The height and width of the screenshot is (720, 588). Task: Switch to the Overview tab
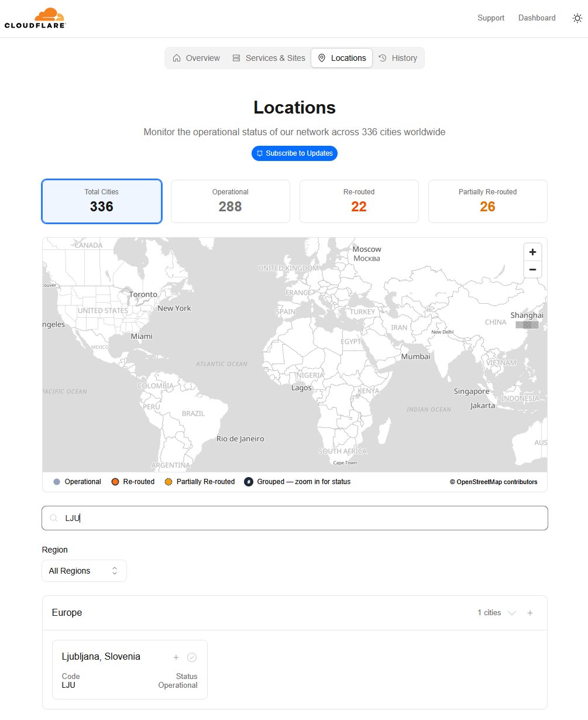(197, 58)
